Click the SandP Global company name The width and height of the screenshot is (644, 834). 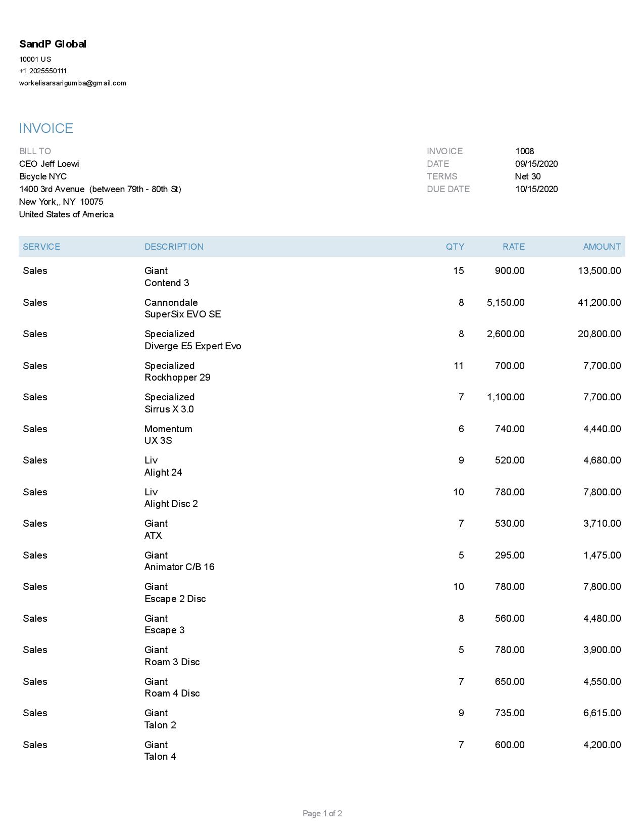coord(53,44)
